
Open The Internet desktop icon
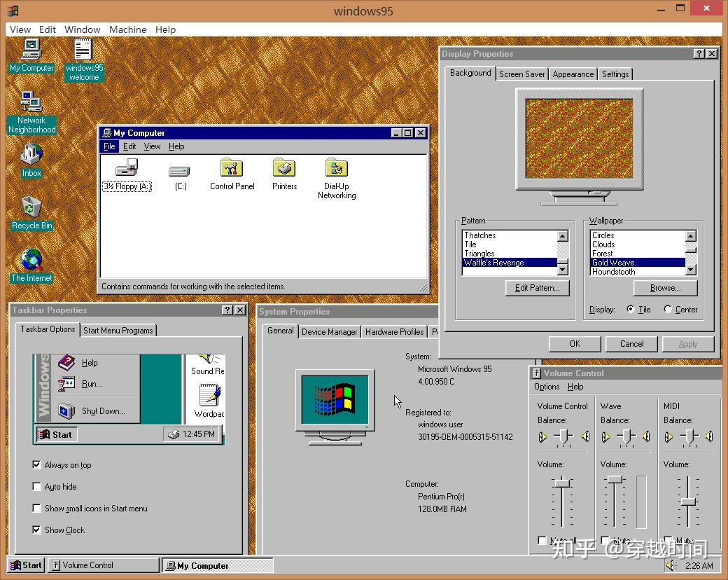(31, 263)
